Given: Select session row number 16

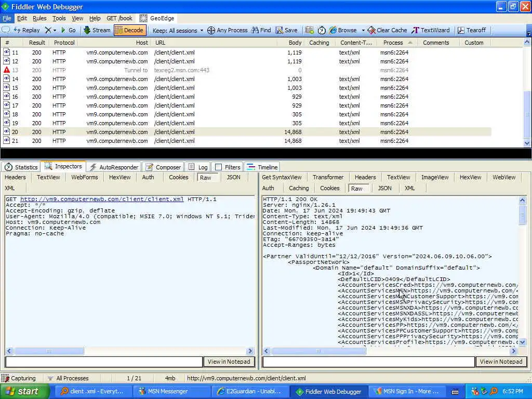Looking at the screenshot, I should click(246, 97).
